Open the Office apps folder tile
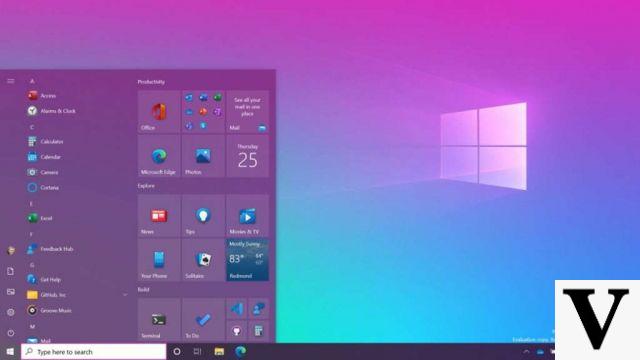This screenshot has width=640, height=360. pos(203,112)
